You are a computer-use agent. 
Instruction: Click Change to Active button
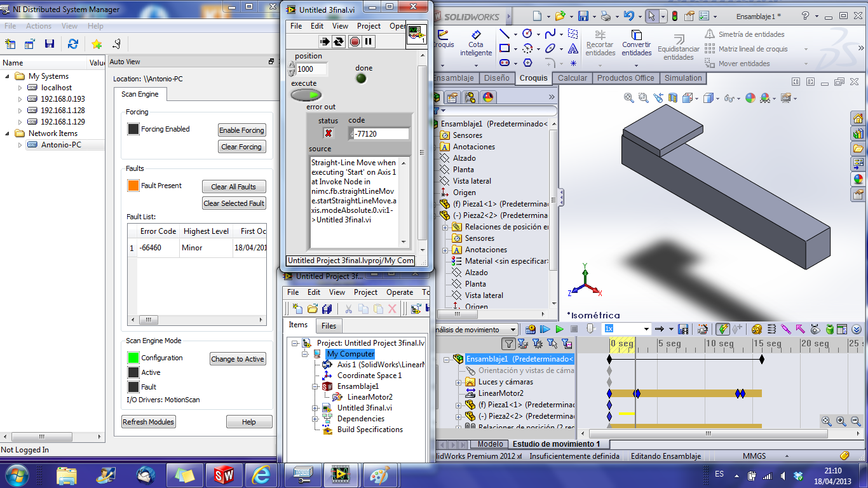[238, 359]
